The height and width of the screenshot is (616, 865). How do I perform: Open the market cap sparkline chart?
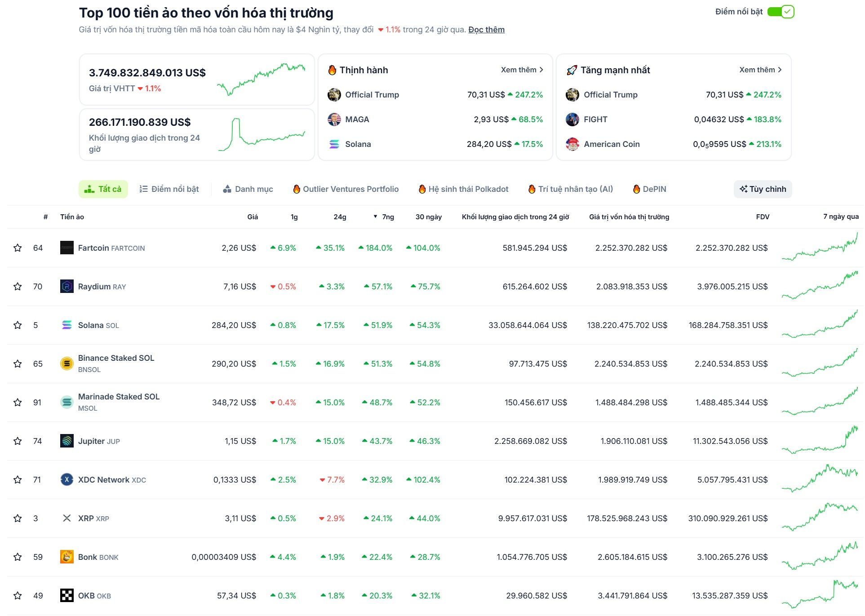coord(261,79)
